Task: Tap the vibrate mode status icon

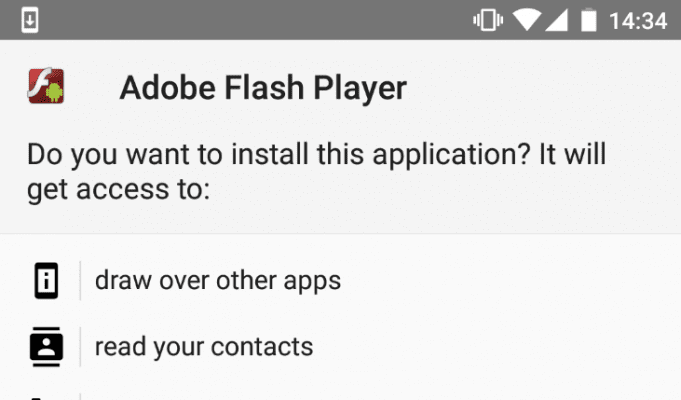Action: click(x=488, y=20)
